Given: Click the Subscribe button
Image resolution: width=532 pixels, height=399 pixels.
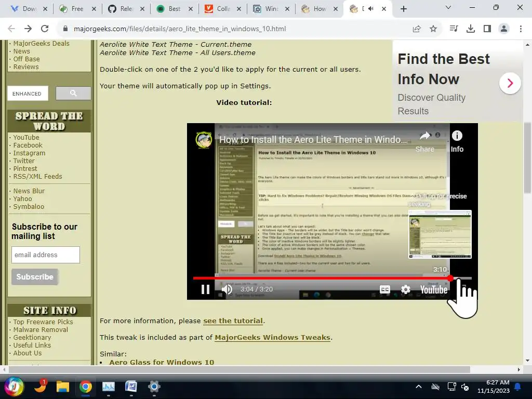Looking at the screenshot, I should (x=35, y=277).
